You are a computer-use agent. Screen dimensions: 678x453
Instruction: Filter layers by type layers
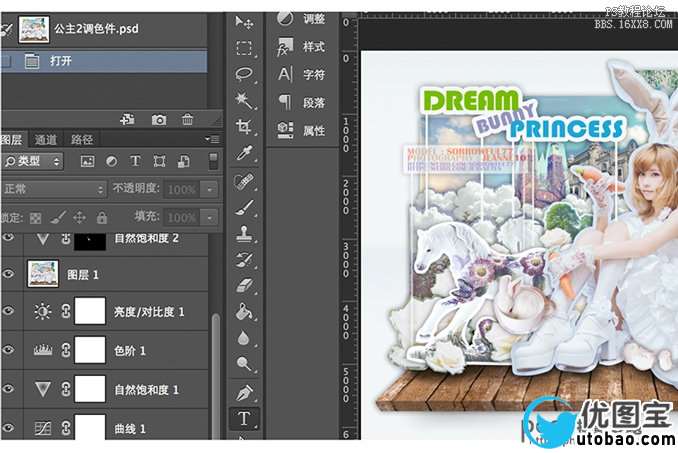(x=135, y=161)
